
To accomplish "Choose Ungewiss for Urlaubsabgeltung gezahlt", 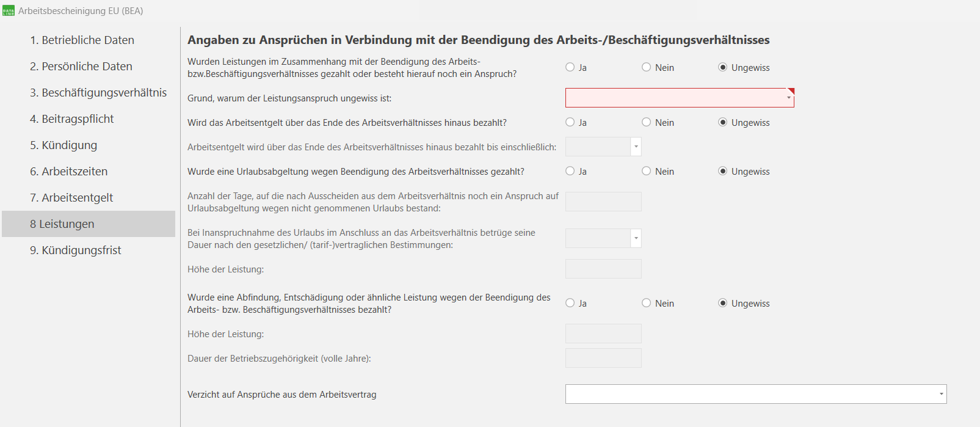I will click(x=722, y=171).
